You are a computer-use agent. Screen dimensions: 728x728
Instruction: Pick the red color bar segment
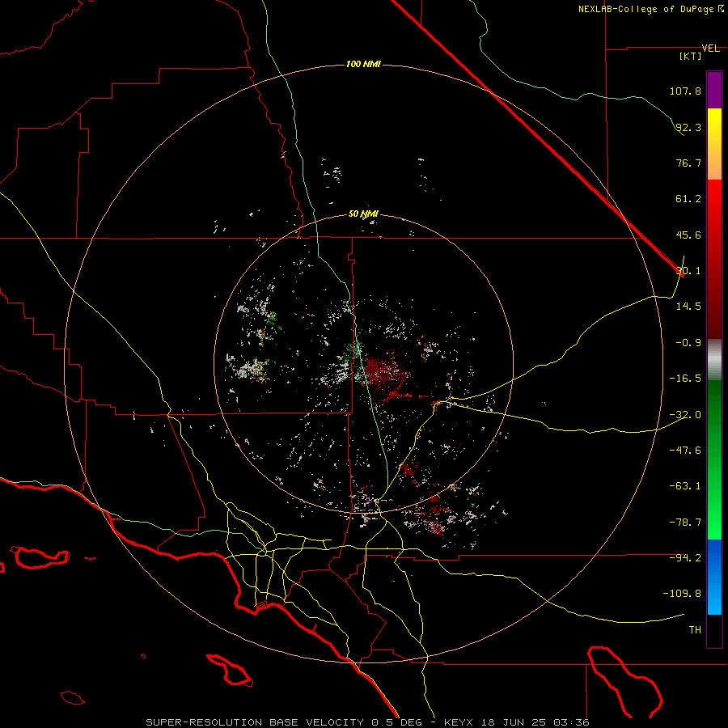tap(714, 259)
